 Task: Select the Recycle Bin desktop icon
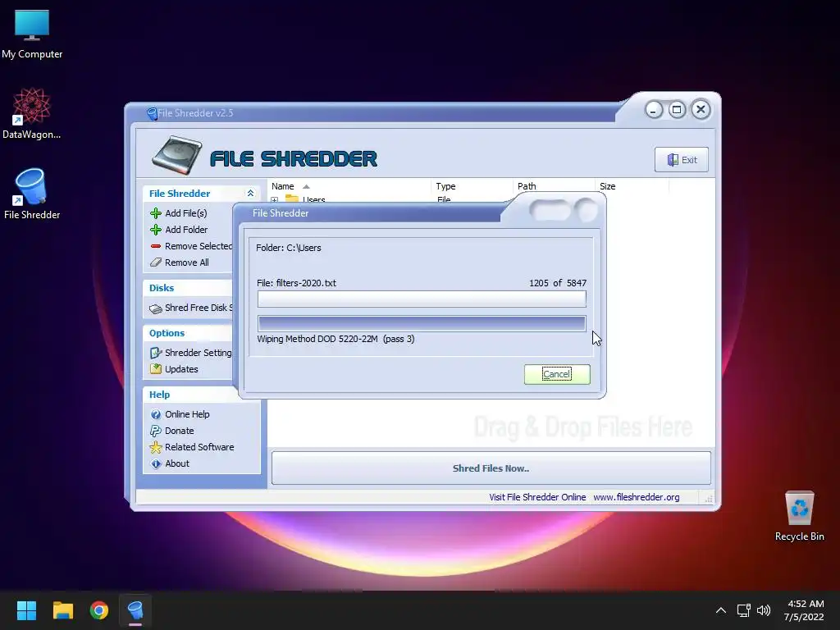click(799, 516)
